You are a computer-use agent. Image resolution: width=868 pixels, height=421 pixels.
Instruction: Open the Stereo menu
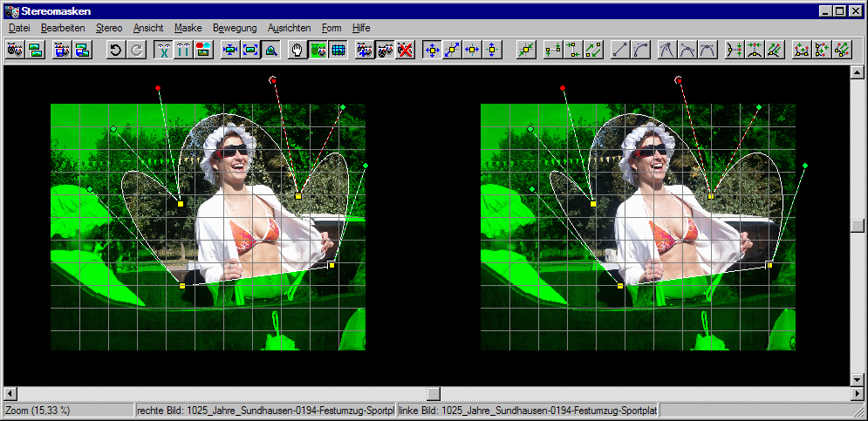(109, 28)
